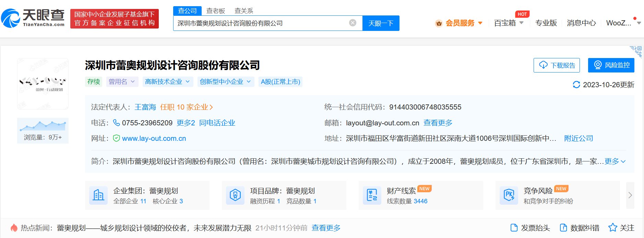Open legal representative 王富海 link
644x238 pixels.
coord(145,107)
